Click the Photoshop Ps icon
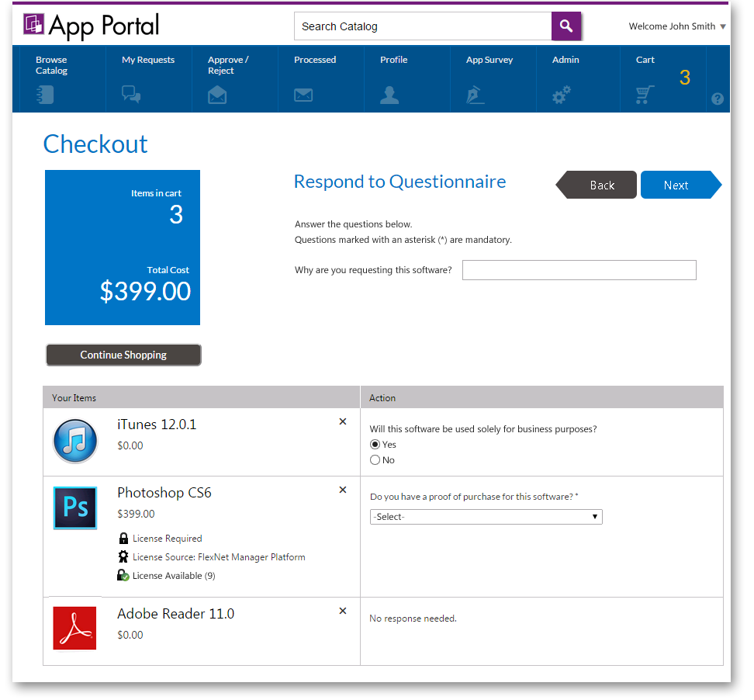 coord(74,506)
